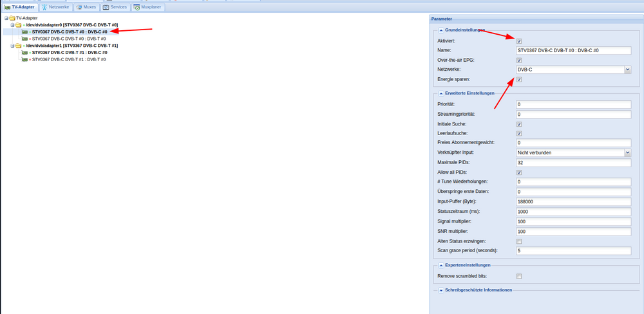The image size is (644, 314).
Task: Click the adapter1 folder icon
Action: [18, 46]
